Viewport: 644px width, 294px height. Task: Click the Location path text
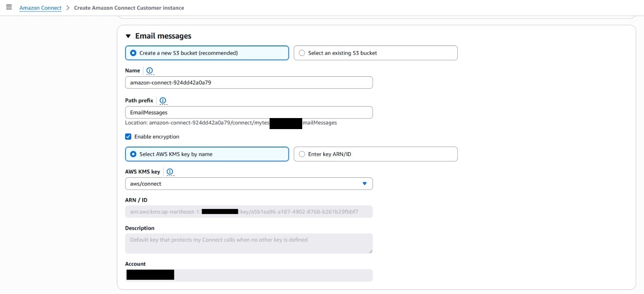point(231,123)
